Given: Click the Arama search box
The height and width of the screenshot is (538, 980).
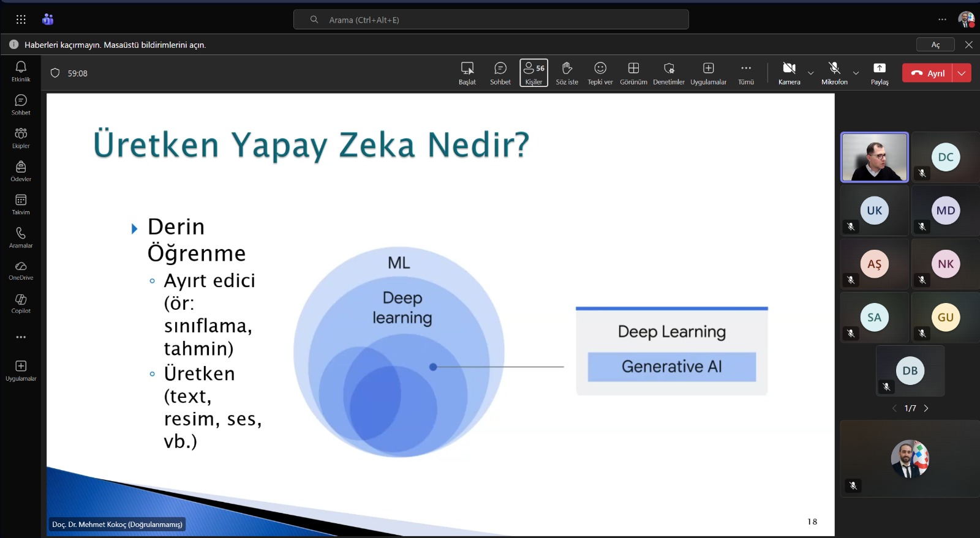Looking at the screenshot, I should pyautogui.click(x=491, y=20).
